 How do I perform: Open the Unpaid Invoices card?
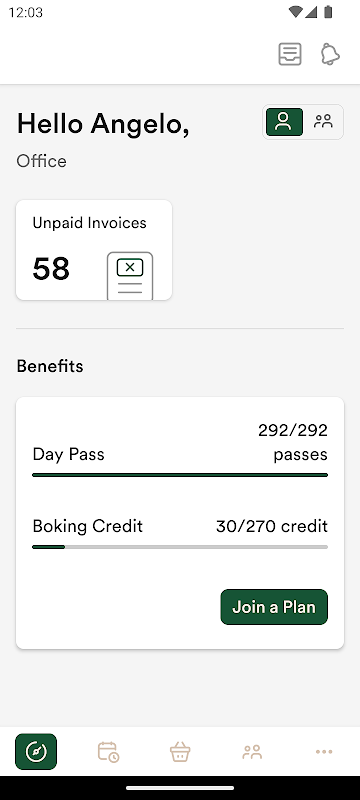coord(94,250)
